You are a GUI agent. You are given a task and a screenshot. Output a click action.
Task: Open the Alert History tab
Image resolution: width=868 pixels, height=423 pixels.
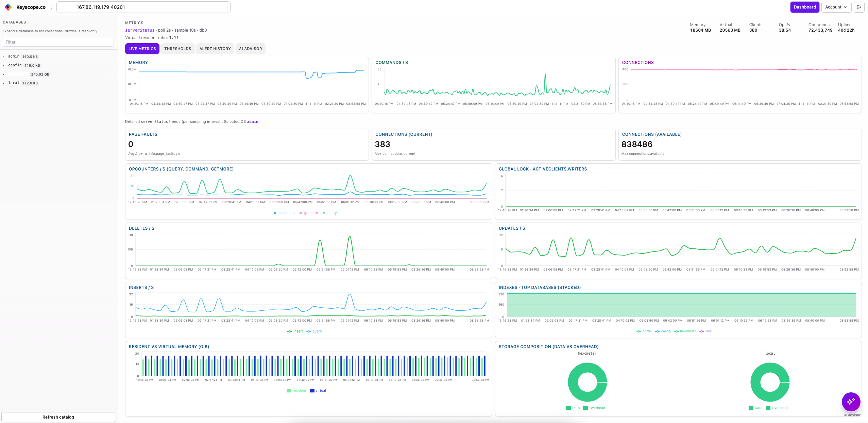[215, 49]
